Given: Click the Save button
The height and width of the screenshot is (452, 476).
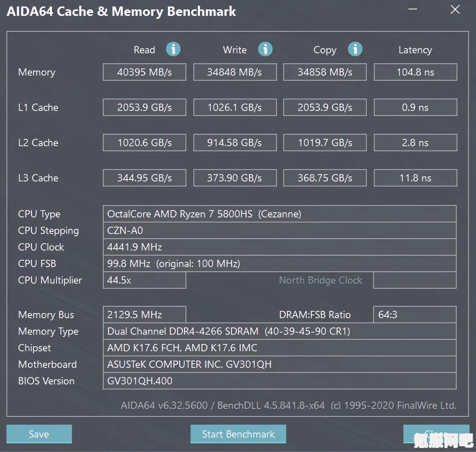Looking at the screenshot, I should 39,434.
